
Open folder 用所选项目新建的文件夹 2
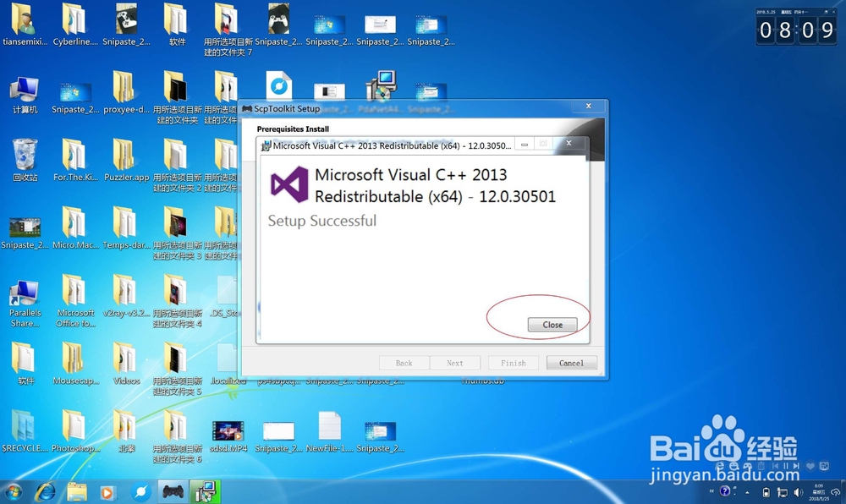click(177, 166)
